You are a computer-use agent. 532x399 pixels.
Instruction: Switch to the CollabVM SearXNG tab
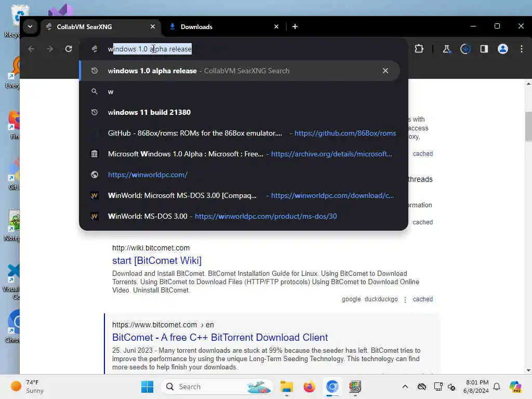pos(101,26)
